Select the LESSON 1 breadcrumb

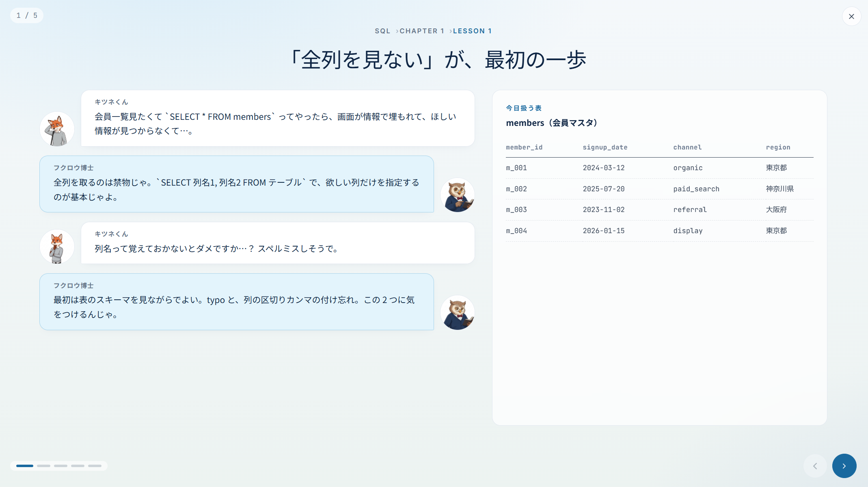click(472, 31)
